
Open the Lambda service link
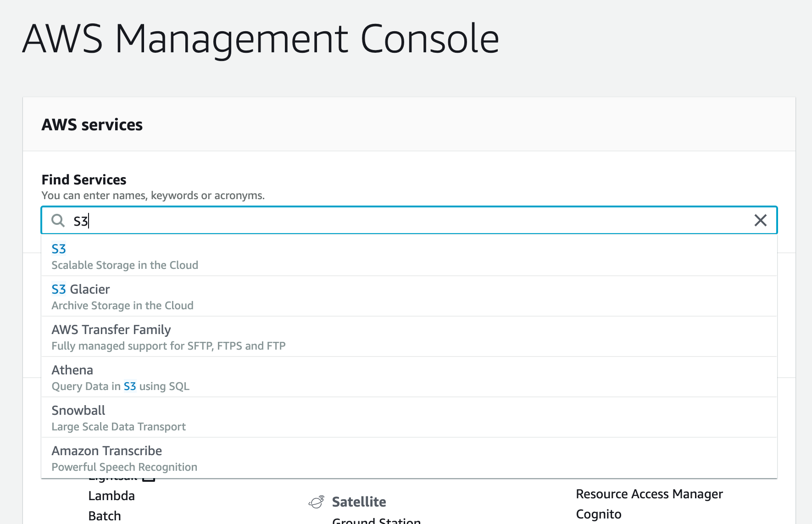(x=111, y=496)
